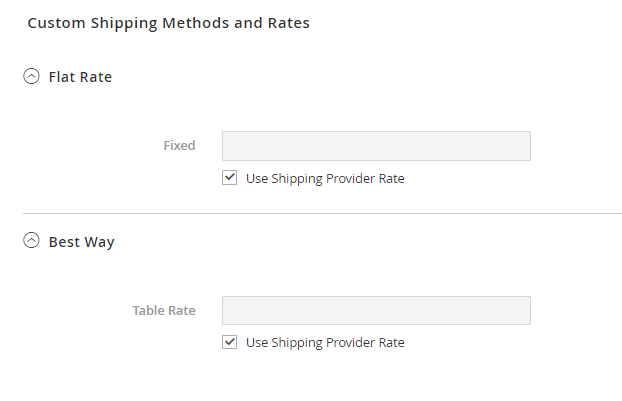Click the 'Fixed' field label
The width and height of the screenshot is (622, 401).
(x=179, y=146)
